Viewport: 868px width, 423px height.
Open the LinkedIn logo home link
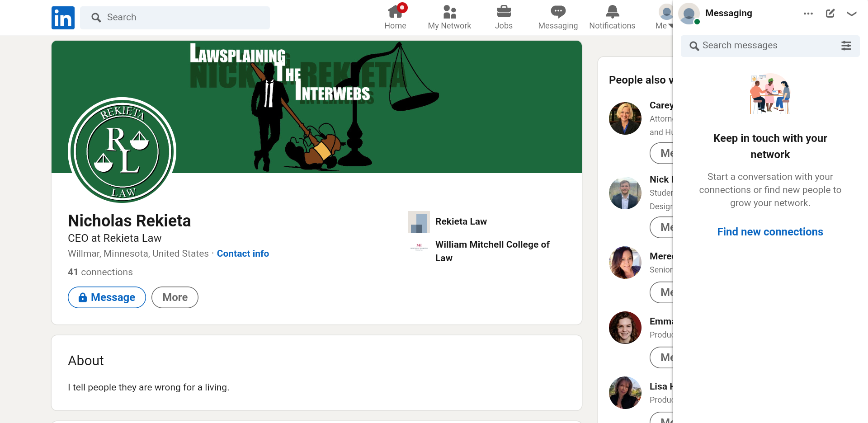click(63, 18)
